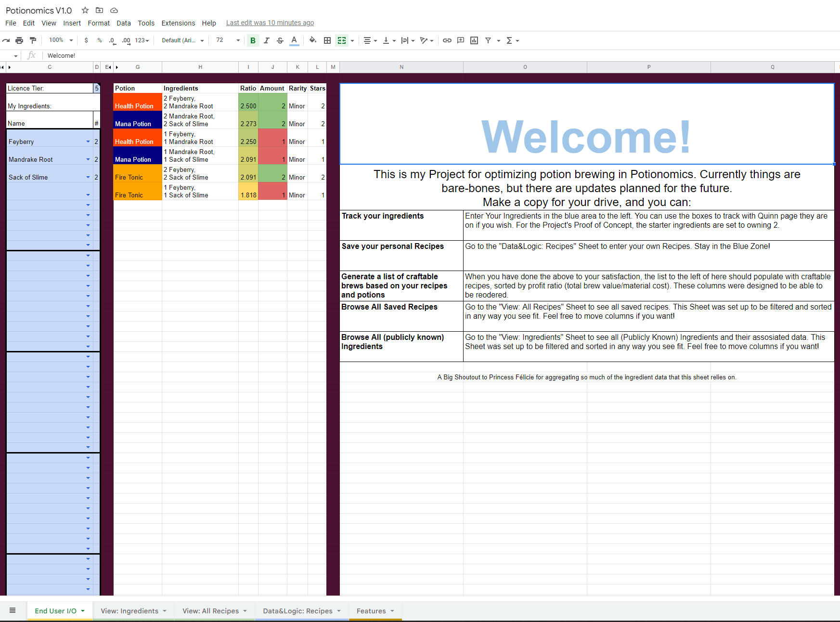Open the fill color picker
The width and height of the screenshot is (840, 622).
point(313,40)
